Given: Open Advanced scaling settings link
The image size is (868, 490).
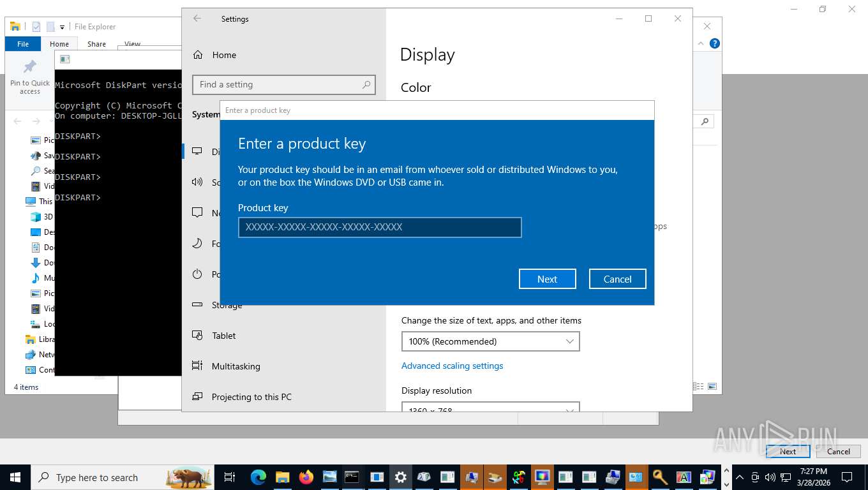Looking at the screenshot, I should pyautogui.click(x=452, y=366).
